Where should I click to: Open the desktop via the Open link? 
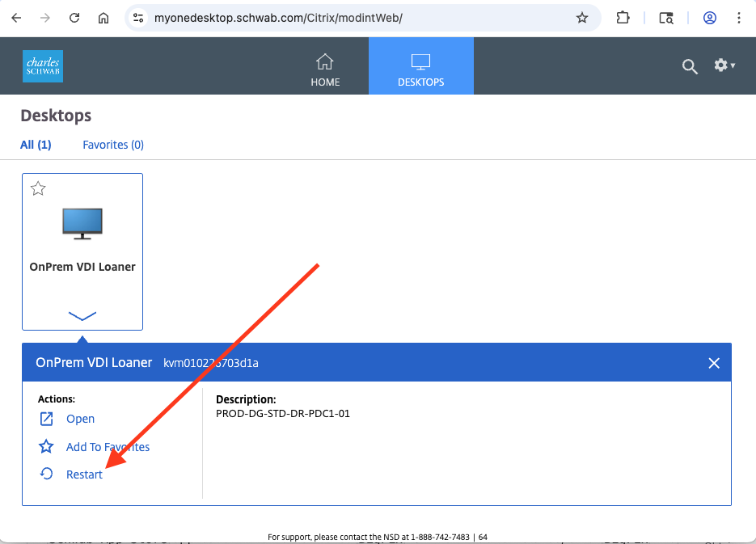click(79, 418)
